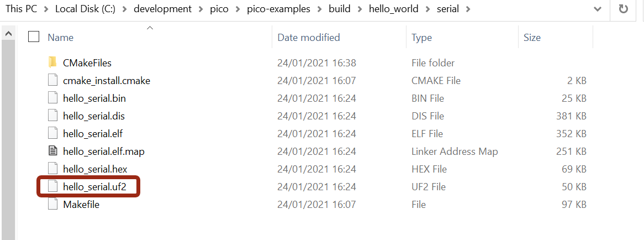Click the hello_serial.dis file icon
The image size is (644, 240).
pos(52,116)
